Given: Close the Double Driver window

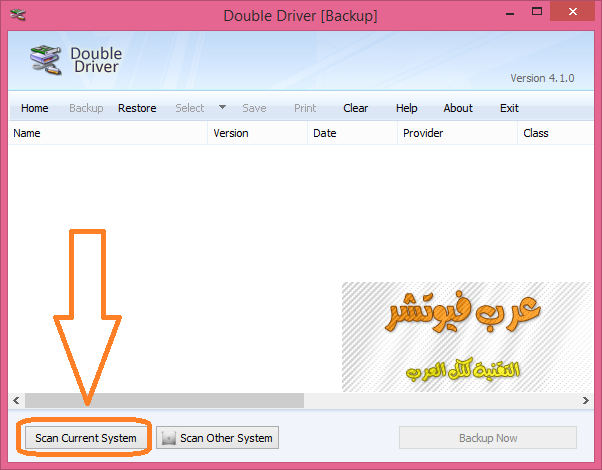Looking at the screenshot, I should [572, 12].
